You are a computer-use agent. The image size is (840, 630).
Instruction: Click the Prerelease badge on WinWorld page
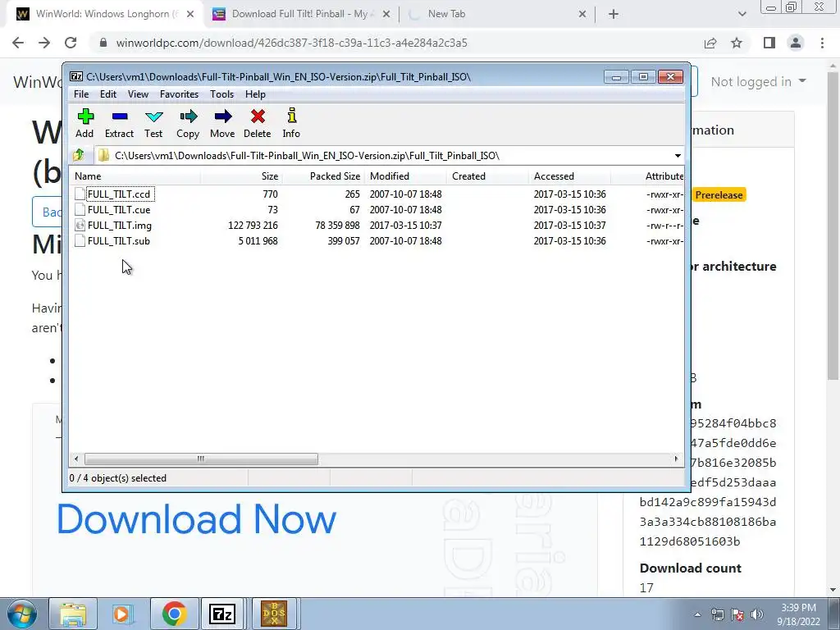click(x=719, y=195)
